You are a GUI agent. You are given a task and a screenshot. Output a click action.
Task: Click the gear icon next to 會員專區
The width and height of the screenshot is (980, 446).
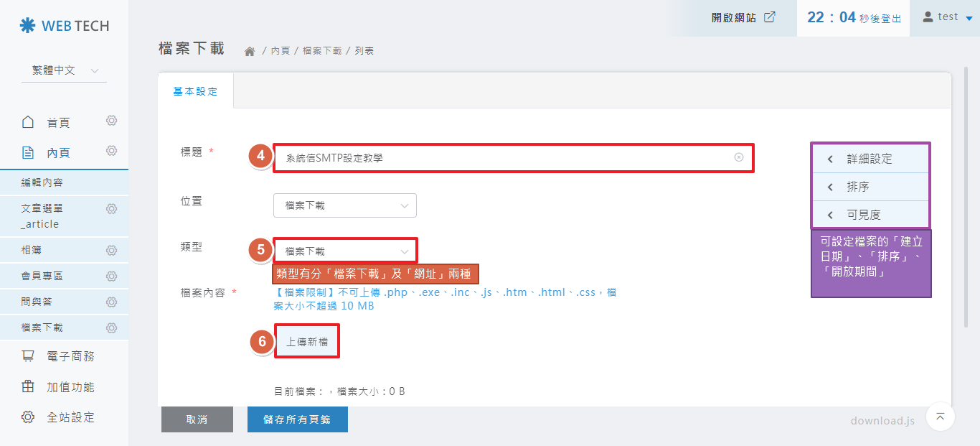click(111, 277)
